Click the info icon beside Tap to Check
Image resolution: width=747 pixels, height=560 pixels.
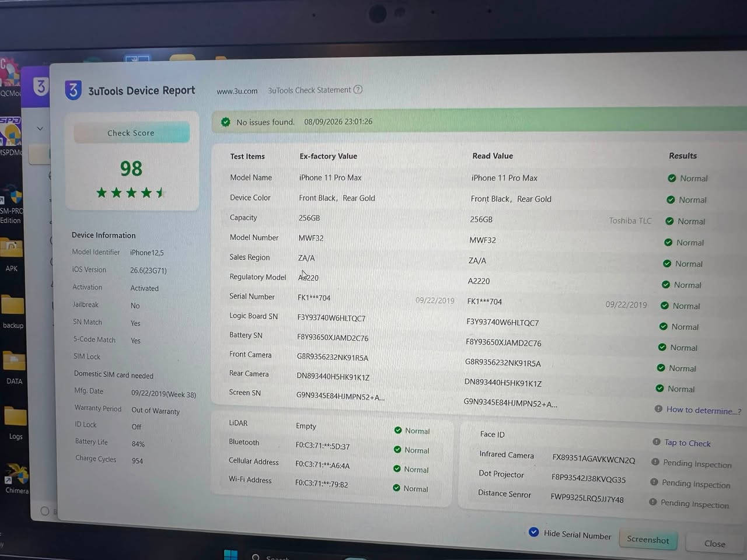point(657,442)
